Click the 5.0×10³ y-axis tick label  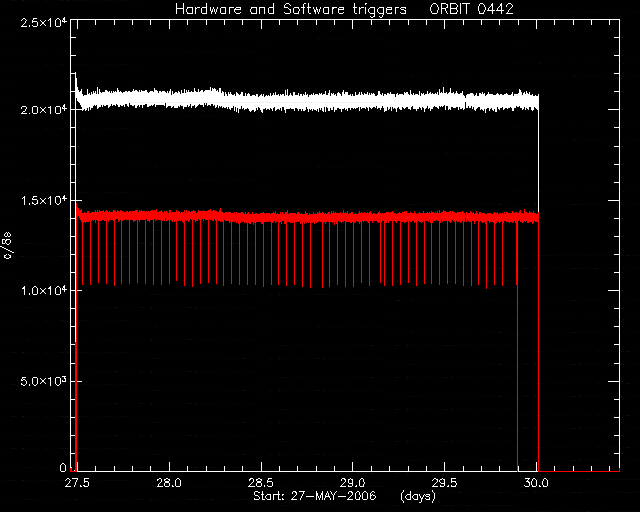(44, 381)
